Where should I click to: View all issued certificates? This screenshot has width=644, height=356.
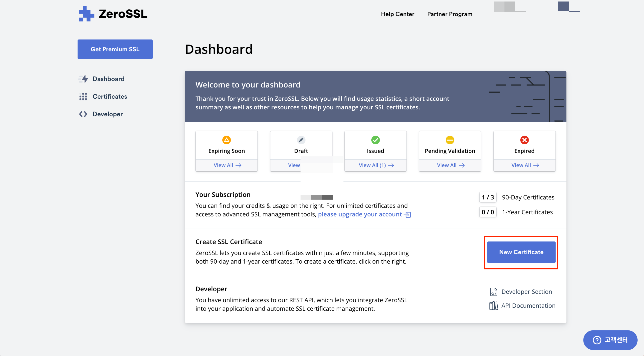[x=376, y=165]
